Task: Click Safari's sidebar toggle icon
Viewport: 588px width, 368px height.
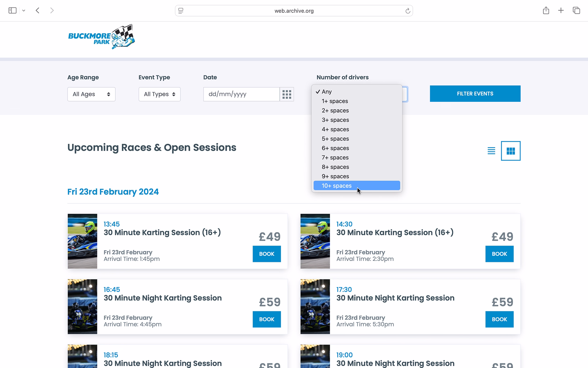Action: tap(12, 11)
